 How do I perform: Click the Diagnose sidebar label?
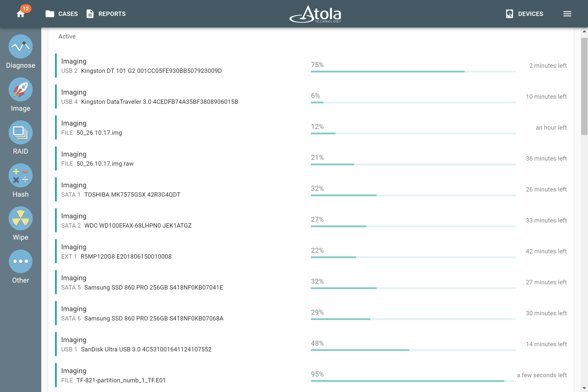point(20,65)
